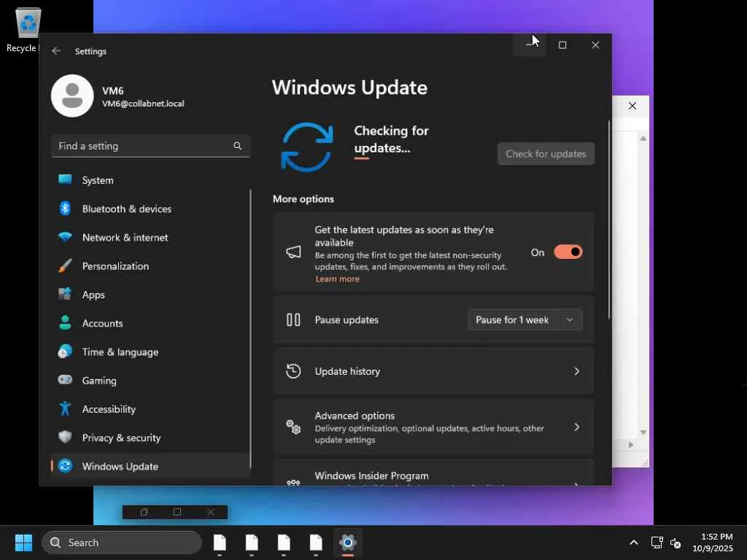The width and height of the screenshot is (747, 560).
Task: Click the Find a setting field
Action: pos(150,146)
